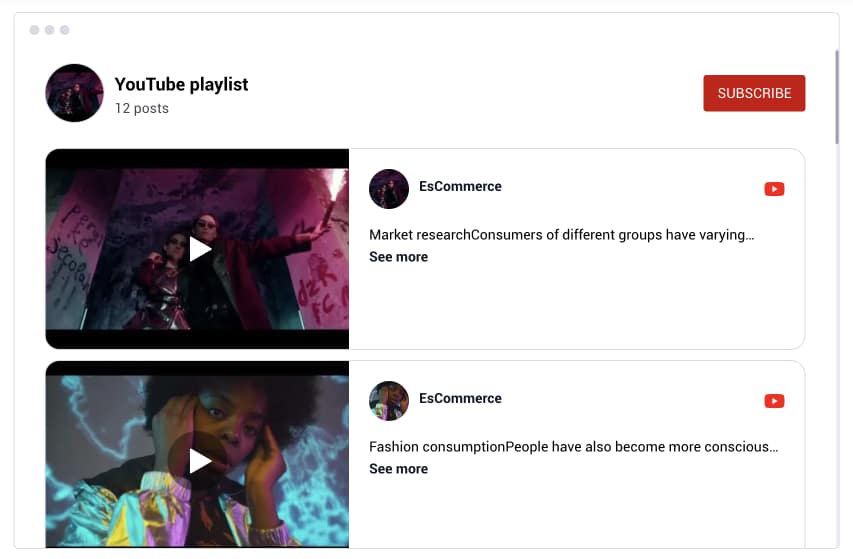Play the Market research video

pos(200,249)
